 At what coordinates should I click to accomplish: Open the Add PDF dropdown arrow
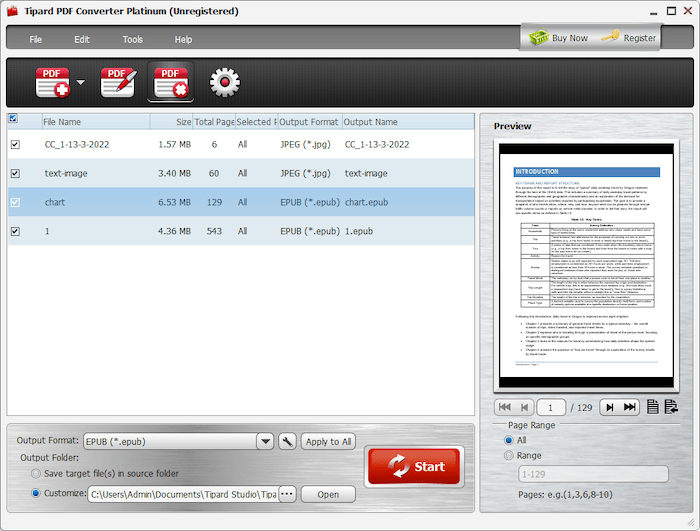tap(81, 82)
